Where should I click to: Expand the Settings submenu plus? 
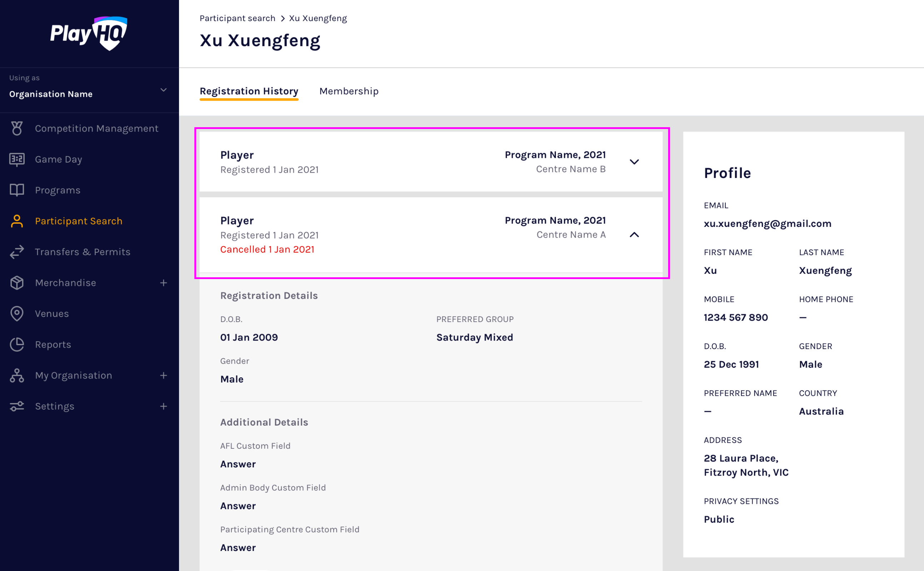[164, 406]
